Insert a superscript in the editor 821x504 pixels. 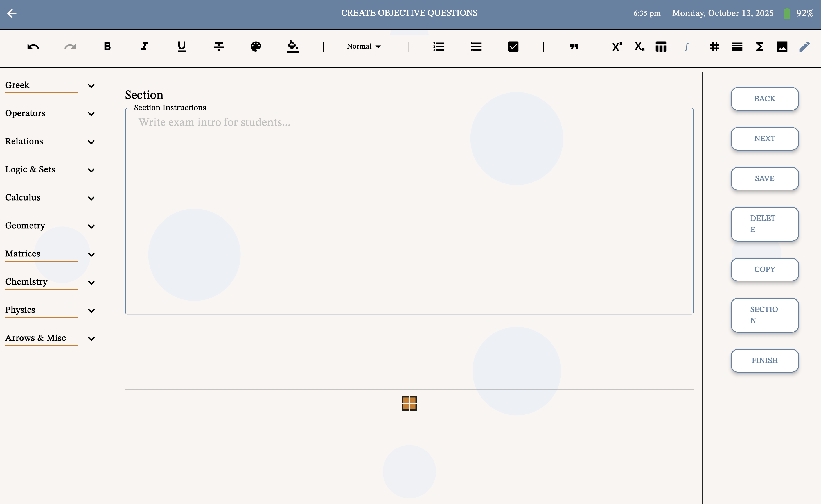tap(615, 47)
